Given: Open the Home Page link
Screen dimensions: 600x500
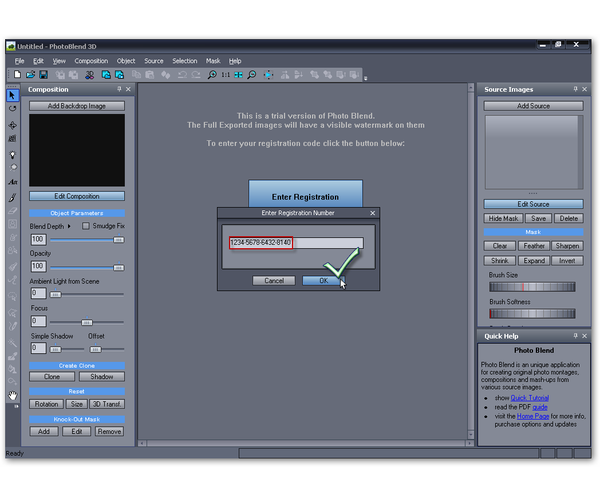Looking at the screenshot, I should [x=533, y=416].
